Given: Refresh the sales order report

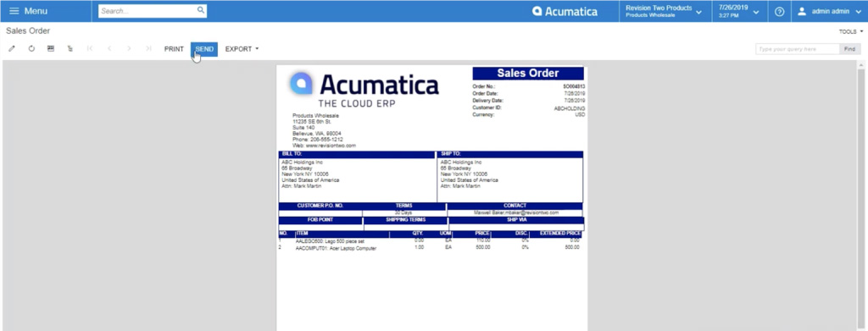Looking at the screenshot, I should (31, 48).
